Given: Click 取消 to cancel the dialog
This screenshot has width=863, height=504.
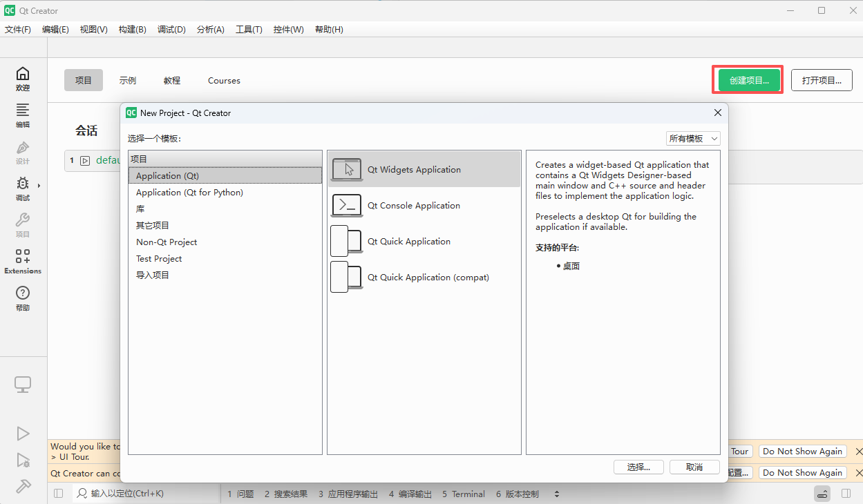Looking at the screenshot, I should (694, 467).
